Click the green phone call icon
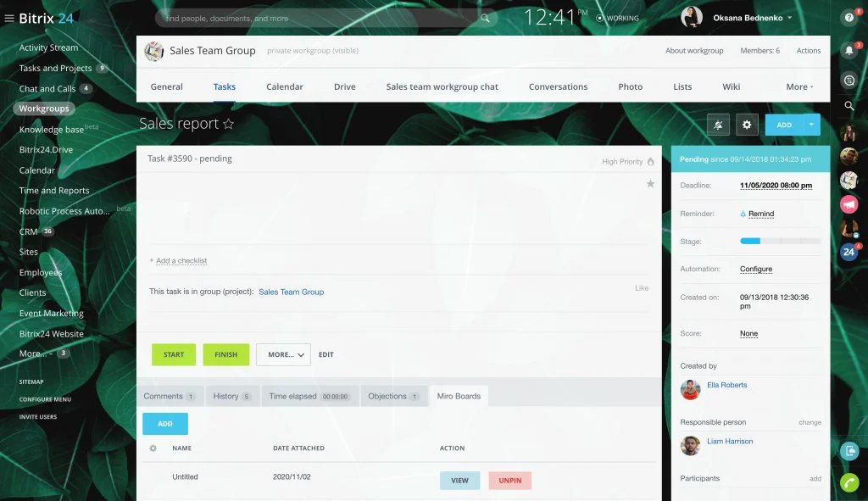Image resolution: width=868 pixels, height=501 pixels. point(849,482)
